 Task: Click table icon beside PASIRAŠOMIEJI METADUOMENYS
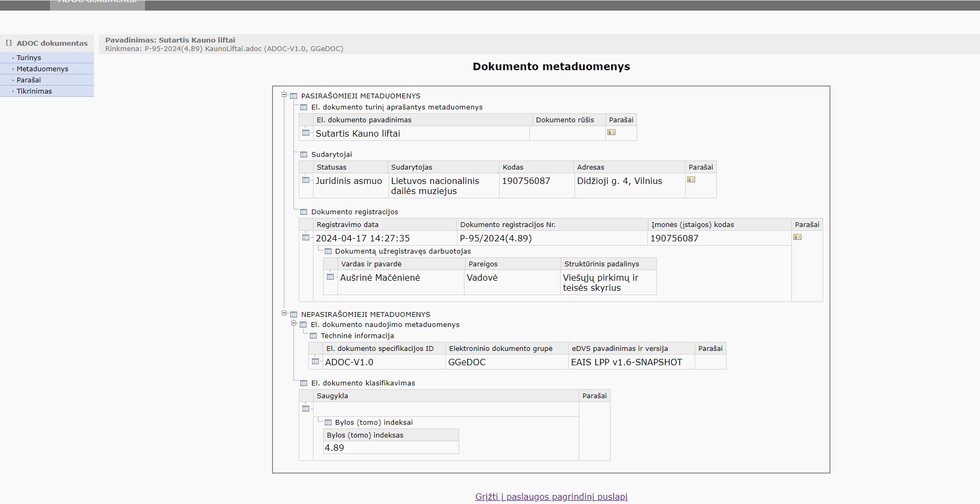[293, 96]
